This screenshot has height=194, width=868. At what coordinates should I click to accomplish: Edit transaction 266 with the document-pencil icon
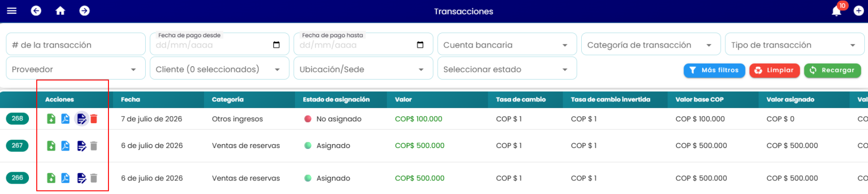click(x=82, y=178)
